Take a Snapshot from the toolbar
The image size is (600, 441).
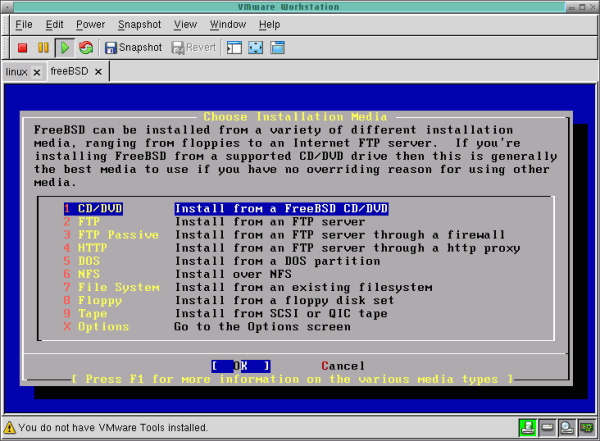[x=134, y=47]
